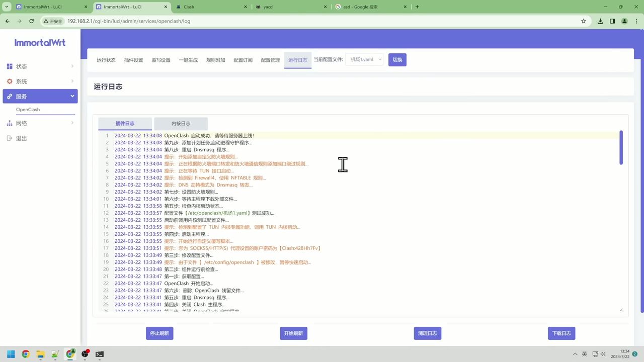
Task: Open the 配置订阅 tab
Action: [x=243, y=60]
